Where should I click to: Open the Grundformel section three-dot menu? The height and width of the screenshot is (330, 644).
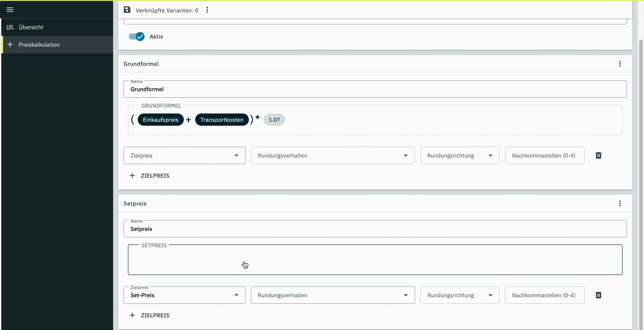pyautogui.click(x=620, y=64)
